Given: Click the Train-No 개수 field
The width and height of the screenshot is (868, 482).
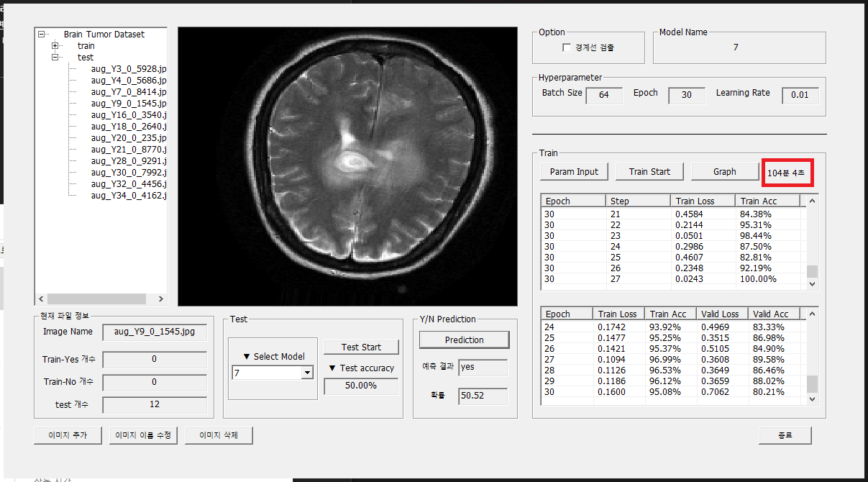Looking at the screenshot, I should click(x=155, y=382).
